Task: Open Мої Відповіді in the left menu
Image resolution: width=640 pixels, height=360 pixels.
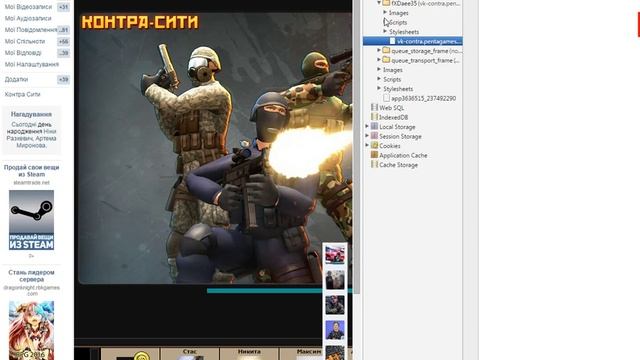Action: pos(23,53)
